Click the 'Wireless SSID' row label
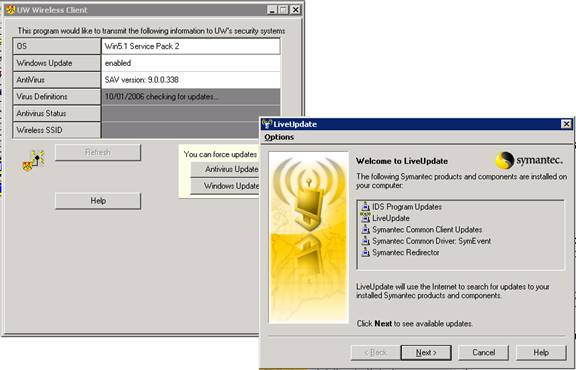Screen dimensions: 576x370 tap(57, 130)
